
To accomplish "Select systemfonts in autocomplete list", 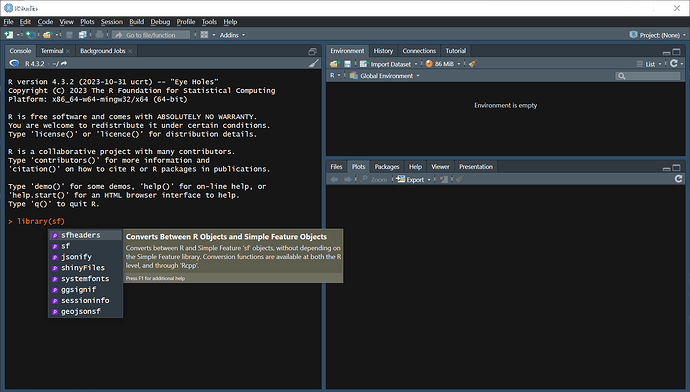I will pos(85,279).
